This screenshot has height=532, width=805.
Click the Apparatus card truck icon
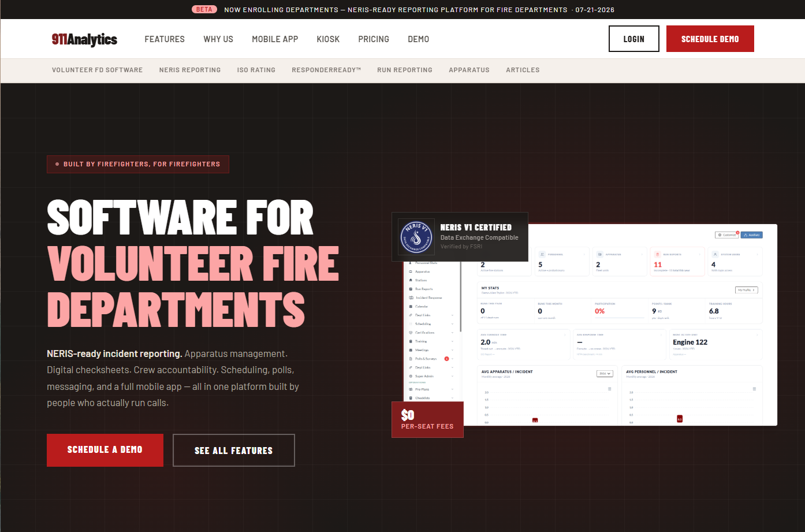(x=600, y=254)
